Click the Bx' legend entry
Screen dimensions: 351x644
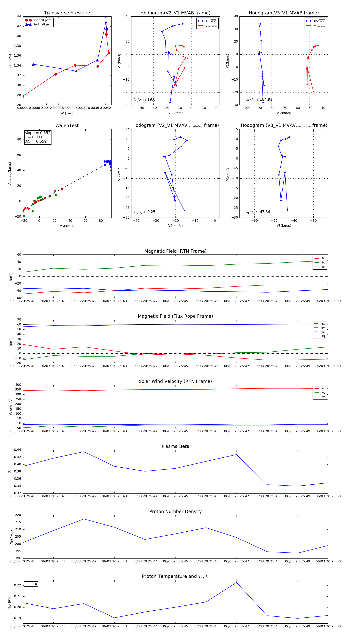click(x=320, y=324)
